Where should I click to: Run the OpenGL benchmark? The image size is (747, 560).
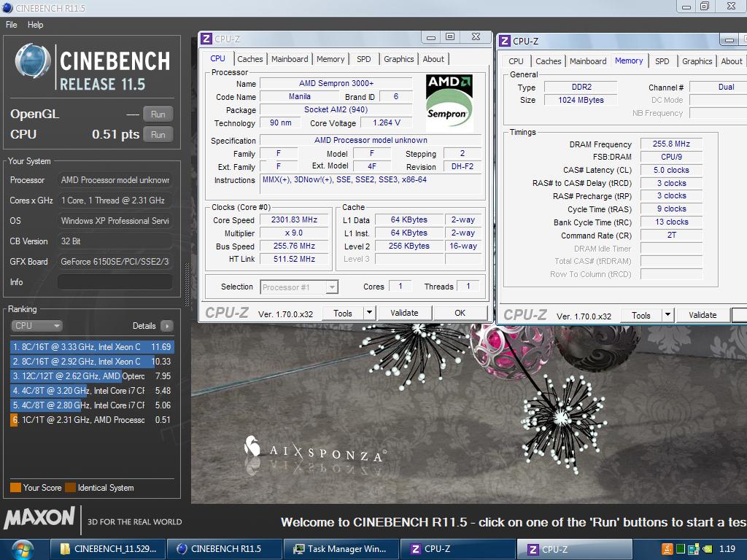click(158, 114)
